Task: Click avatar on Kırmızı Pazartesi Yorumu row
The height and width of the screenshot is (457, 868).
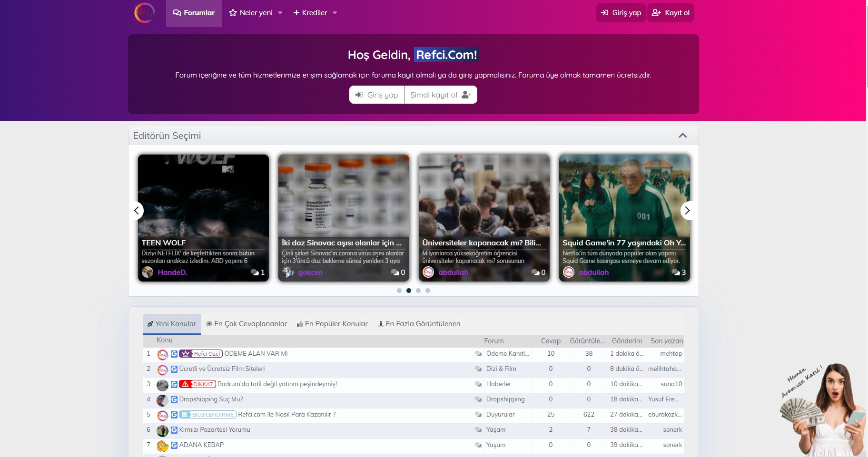Action: pos(163,431)
